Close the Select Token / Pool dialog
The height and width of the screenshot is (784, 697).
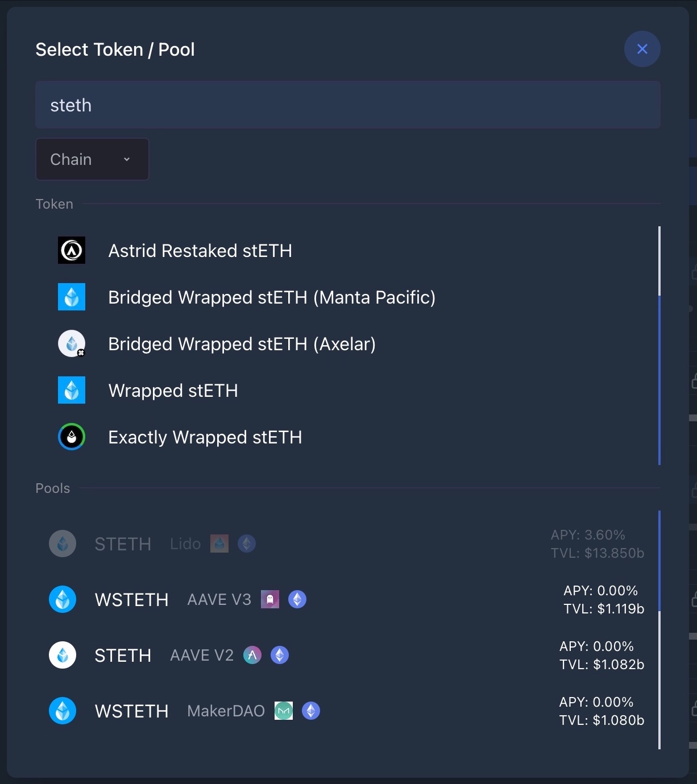(x=642, y=49)
